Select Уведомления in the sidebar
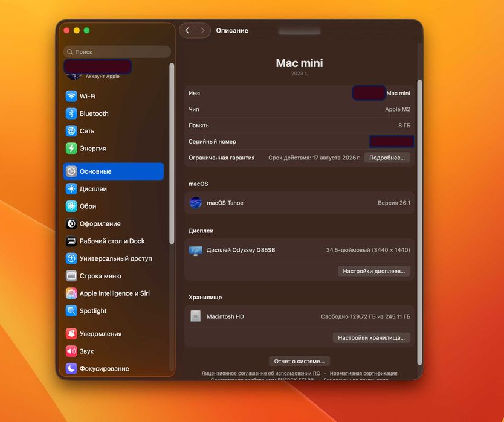The width and height of the screenshot is (504, 422). 114,334
